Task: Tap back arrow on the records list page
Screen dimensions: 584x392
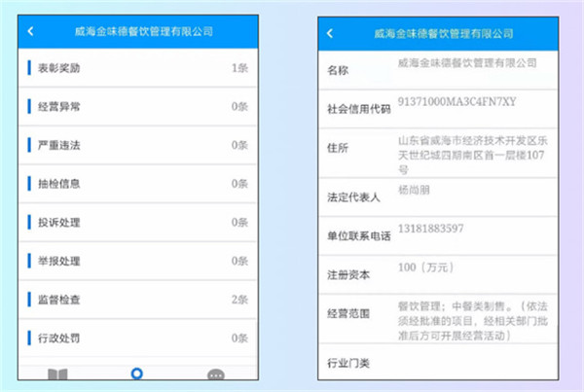Action: tap(31, 31)
